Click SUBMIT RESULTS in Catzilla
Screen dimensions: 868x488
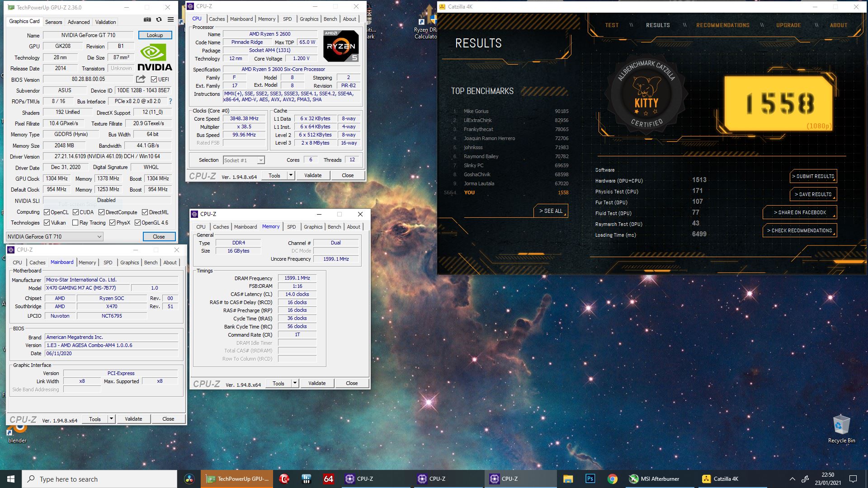click(813, 176)
